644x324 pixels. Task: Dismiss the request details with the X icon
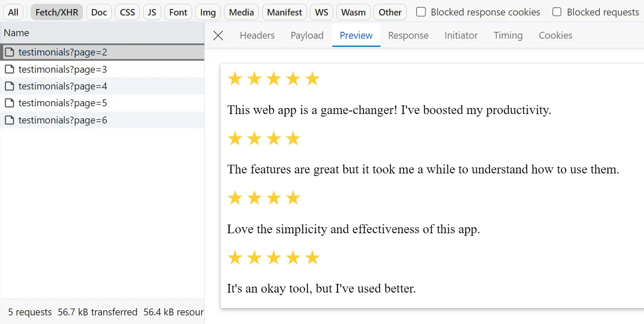pyautogui.click(x=218, y=35)
